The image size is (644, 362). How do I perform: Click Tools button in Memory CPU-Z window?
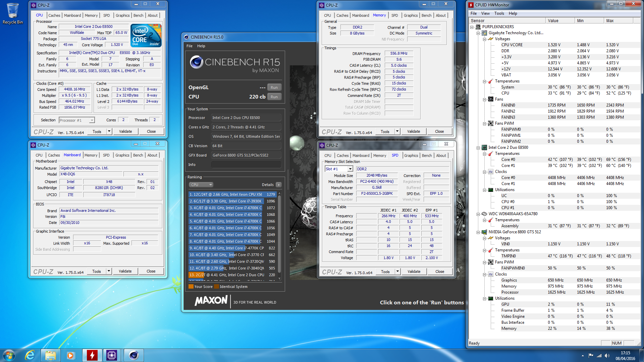tap(385, 131)
